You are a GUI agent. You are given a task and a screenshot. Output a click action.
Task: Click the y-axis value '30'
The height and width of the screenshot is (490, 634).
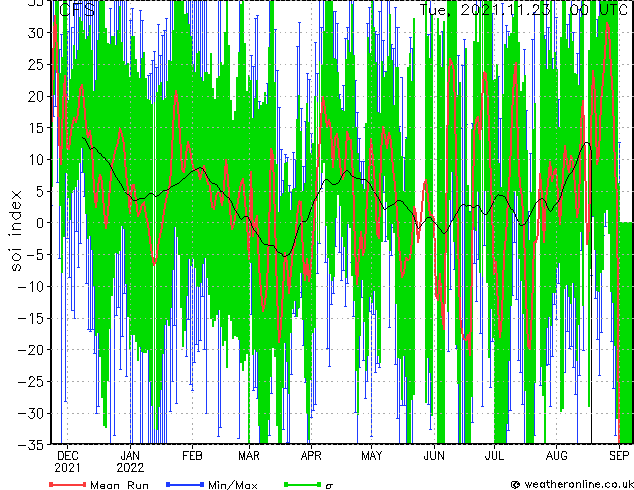[x=35, y=33]
